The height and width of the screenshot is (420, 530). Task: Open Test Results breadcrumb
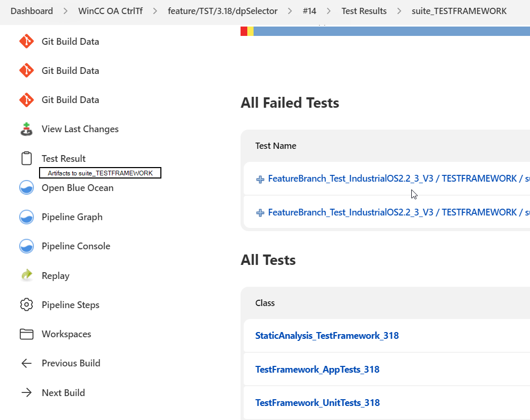tap(364, 11)
